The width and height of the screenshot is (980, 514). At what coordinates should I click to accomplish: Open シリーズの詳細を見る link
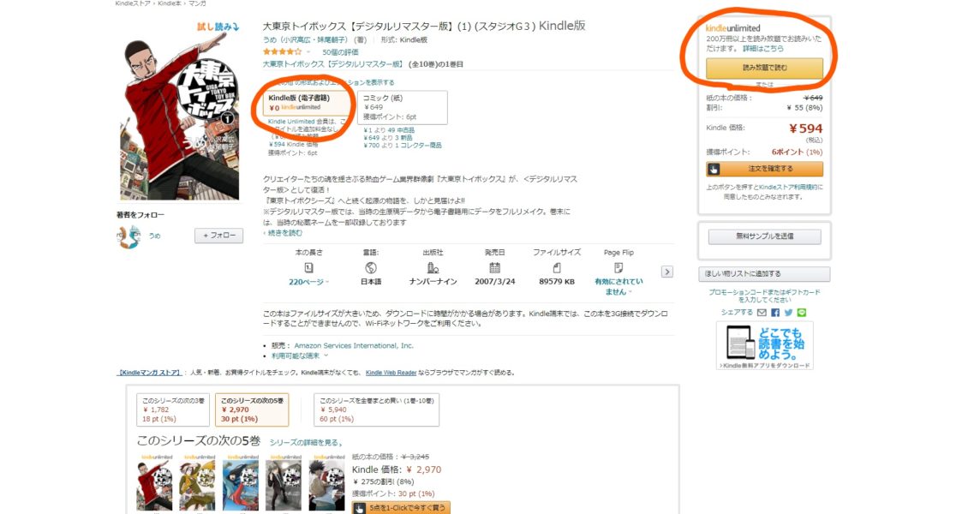307,443
